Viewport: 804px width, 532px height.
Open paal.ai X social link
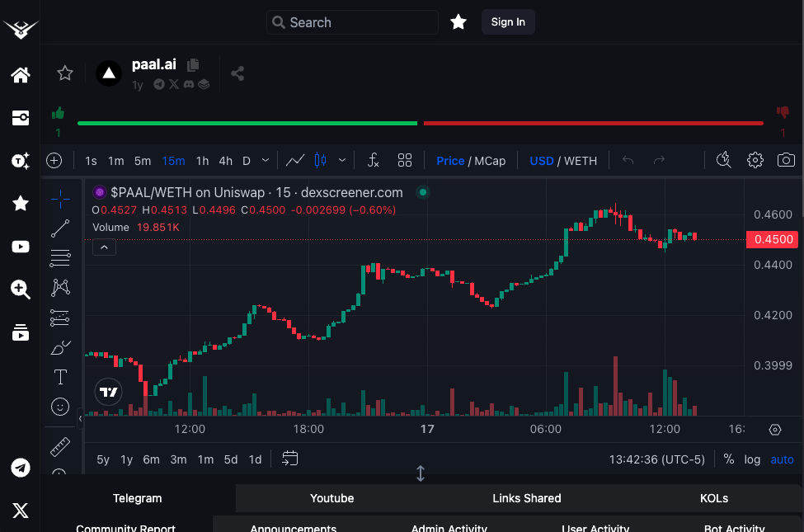click(x=174, y=84)
